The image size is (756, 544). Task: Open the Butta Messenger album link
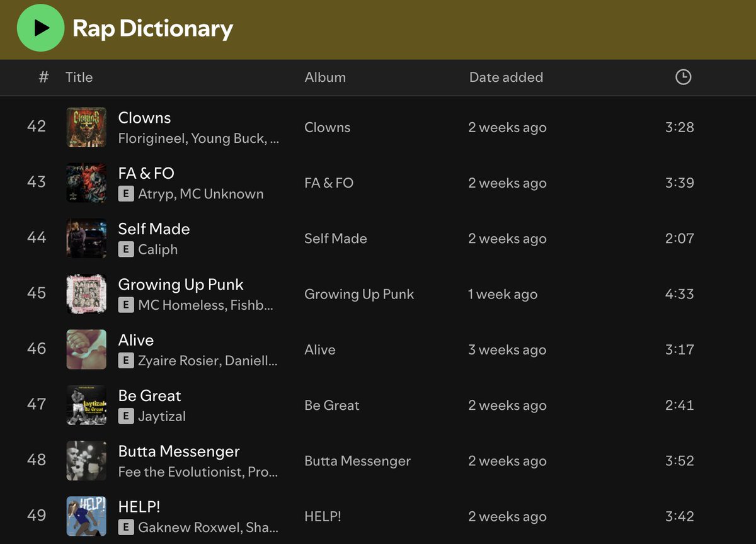(x=357, y=461)
